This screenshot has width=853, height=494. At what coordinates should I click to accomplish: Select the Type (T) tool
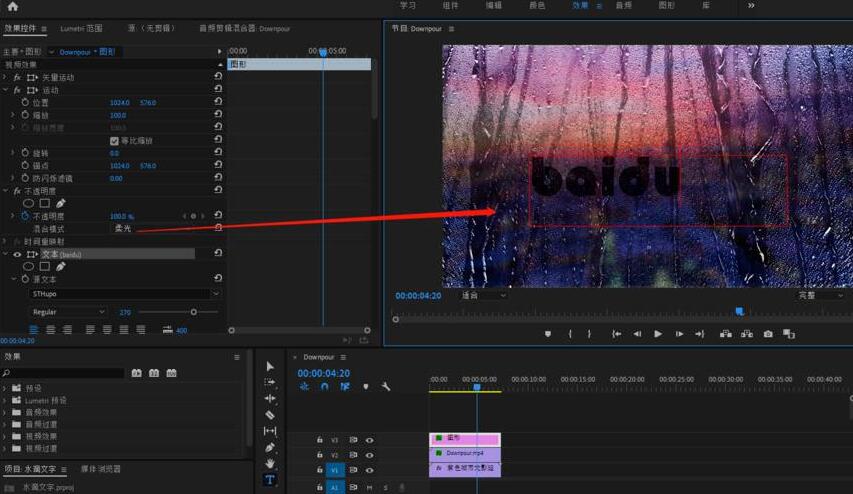pos(270,479)
